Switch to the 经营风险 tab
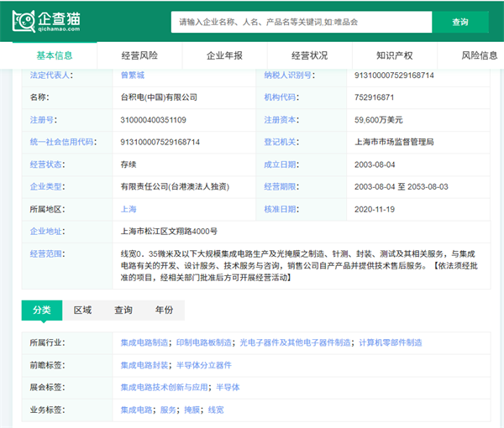The height and width of the screenshot is (428, 504). click(139, 55)
